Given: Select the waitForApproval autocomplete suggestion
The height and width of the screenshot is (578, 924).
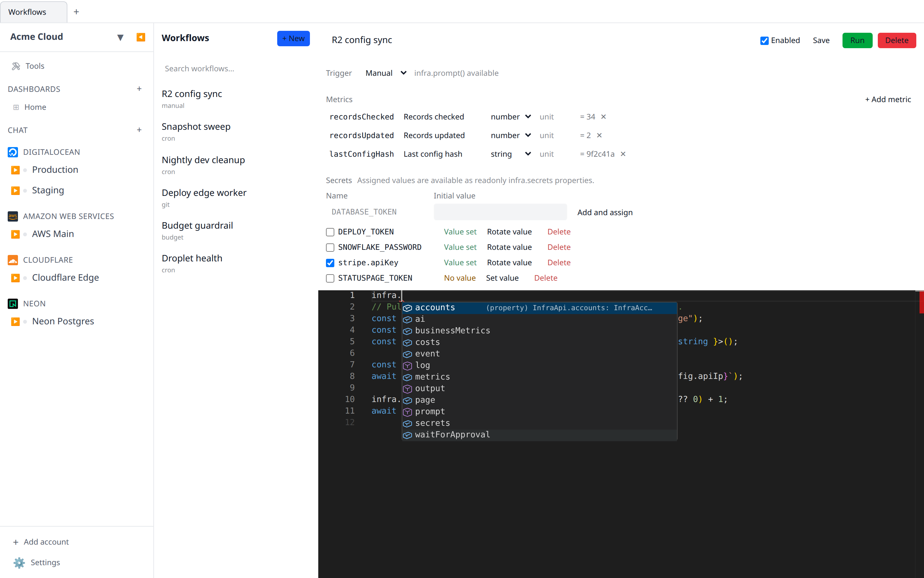Looking at the screenshot, I should tap(540, 435).
